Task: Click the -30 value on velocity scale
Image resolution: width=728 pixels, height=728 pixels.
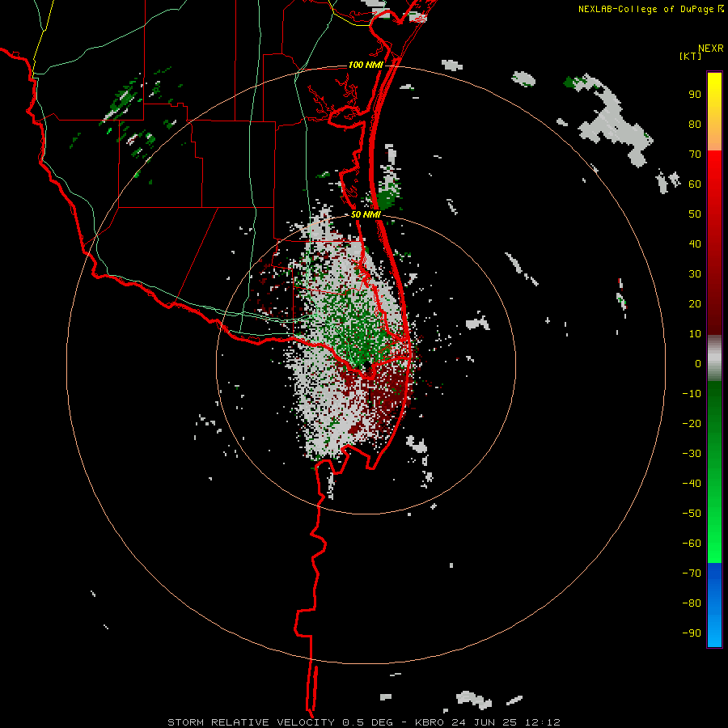Action: coord(692,454)
